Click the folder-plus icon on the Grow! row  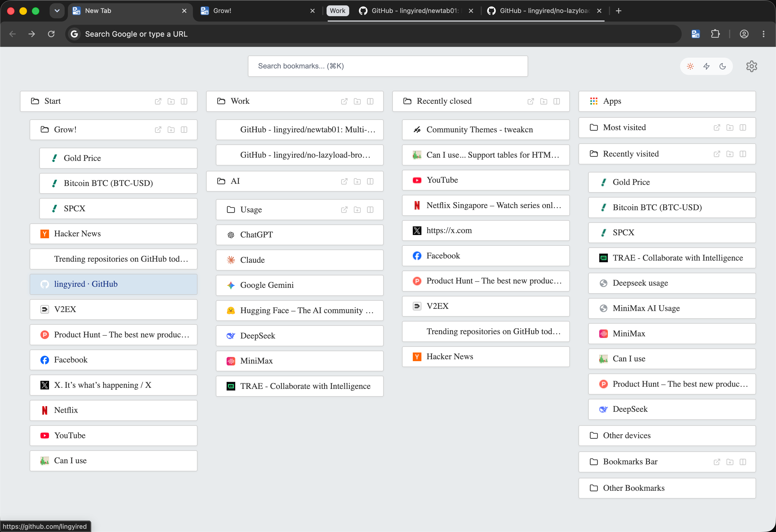(x=171, y=130)
